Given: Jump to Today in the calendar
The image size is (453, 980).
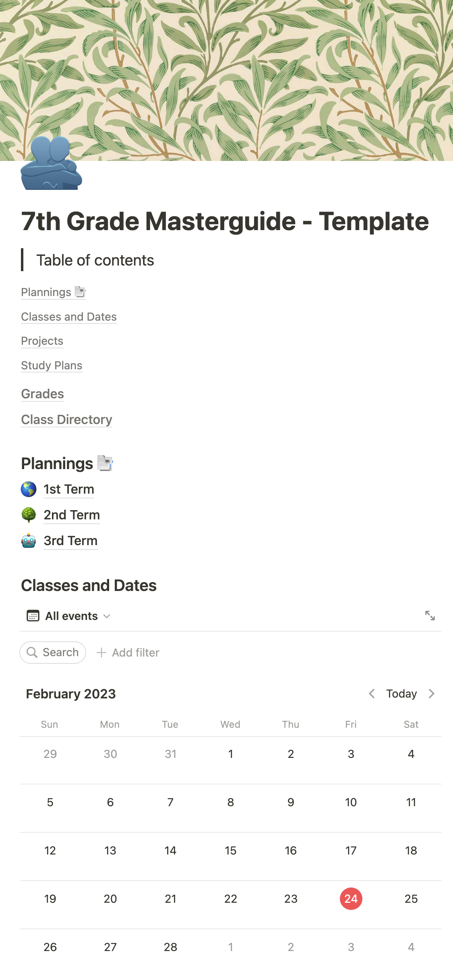Looking at the screenshot, I should pos(401,694).
